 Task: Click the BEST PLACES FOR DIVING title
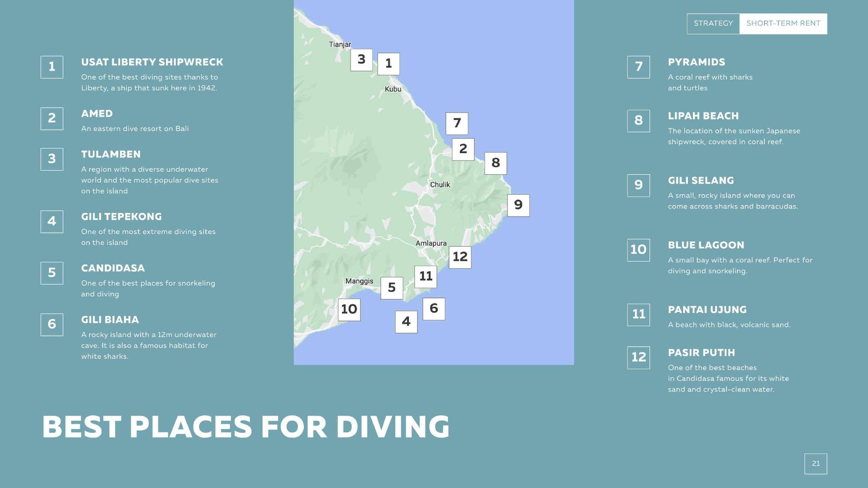coord(246,427)
